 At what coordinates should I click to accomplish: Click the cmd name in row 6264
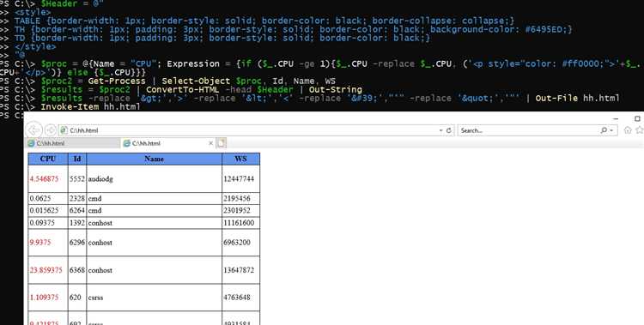point(94,210)
